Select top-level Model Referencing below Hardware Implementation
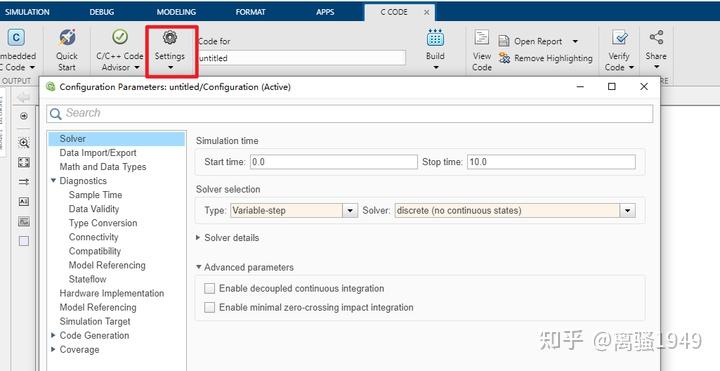 pyautogui.click(x=98, y=307)
